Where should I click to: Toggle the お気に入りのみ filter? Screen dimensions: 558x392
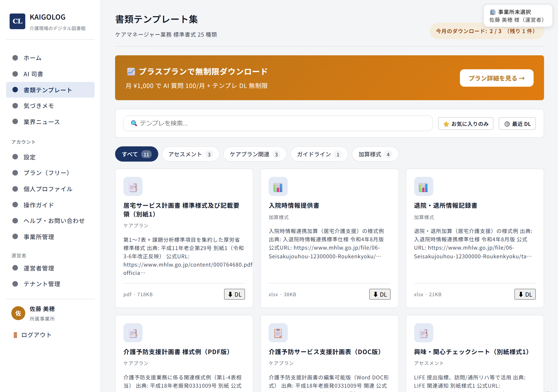pyautogui.click(x=466, y=124)
